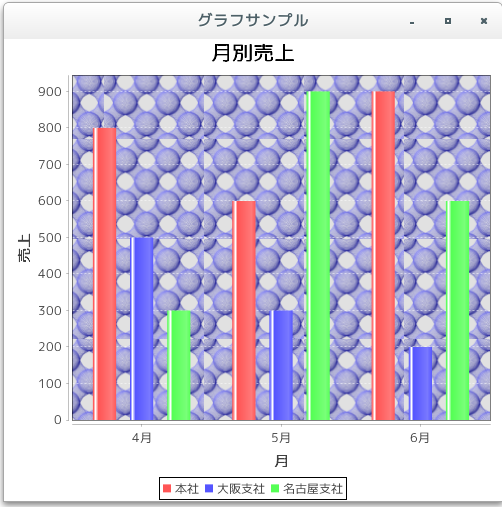Image resolution: width=502 pixels, height=507 pixels.
Task: Select the blue 大阪支社 bar for 6月
Action: pos(420,383)
